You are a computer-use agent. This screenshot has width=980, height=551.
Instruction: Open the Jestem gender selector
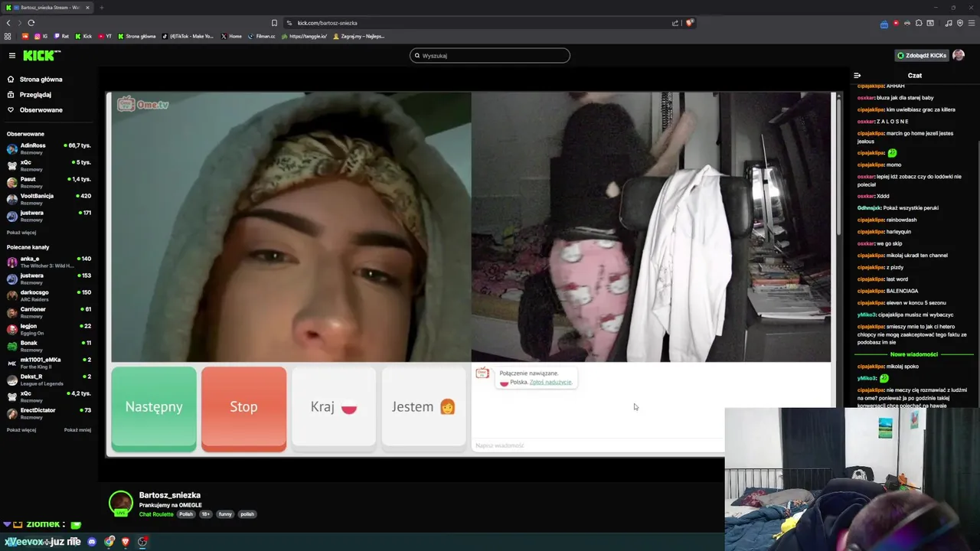[x=423, y=407]
